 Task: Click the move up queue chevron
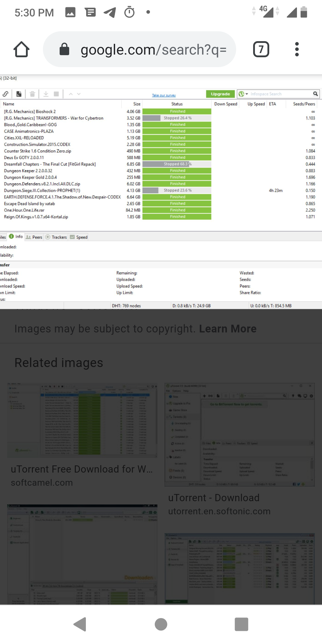[x=71, y=94]
